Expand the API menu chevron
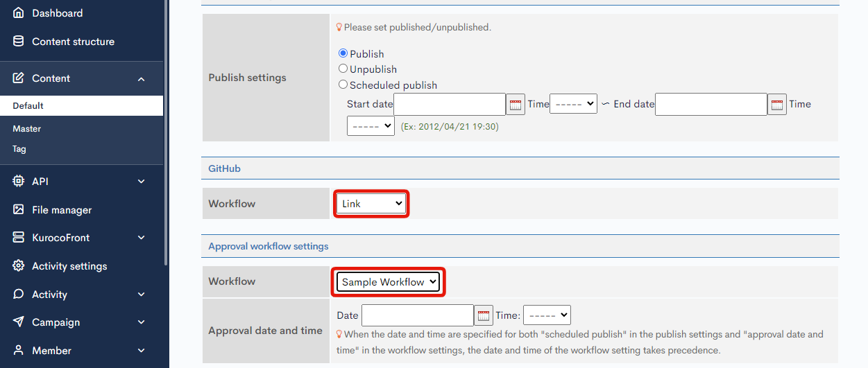868x368 pixels. [x=142, y=182]
